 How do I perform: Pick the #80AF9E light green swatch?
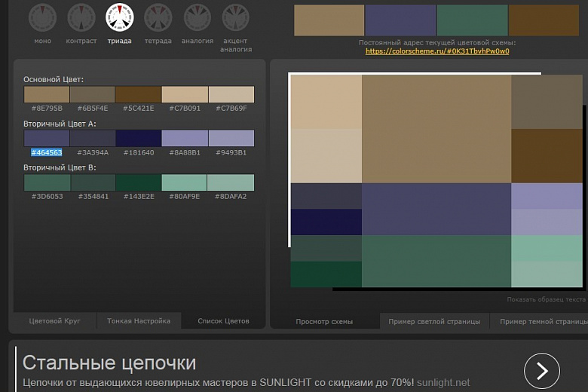click(x=185, y=182)
